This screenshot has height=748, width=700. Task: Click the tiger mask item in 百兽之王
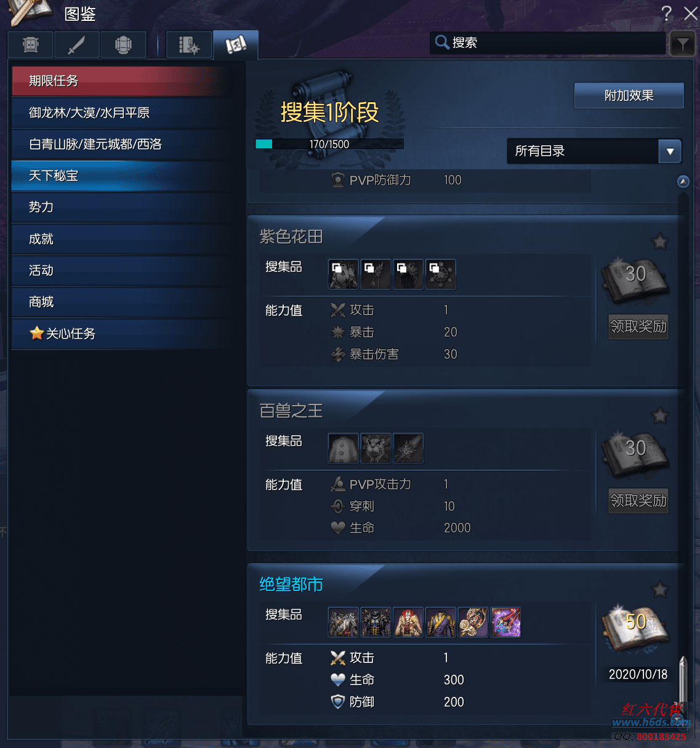pos(376,448)
